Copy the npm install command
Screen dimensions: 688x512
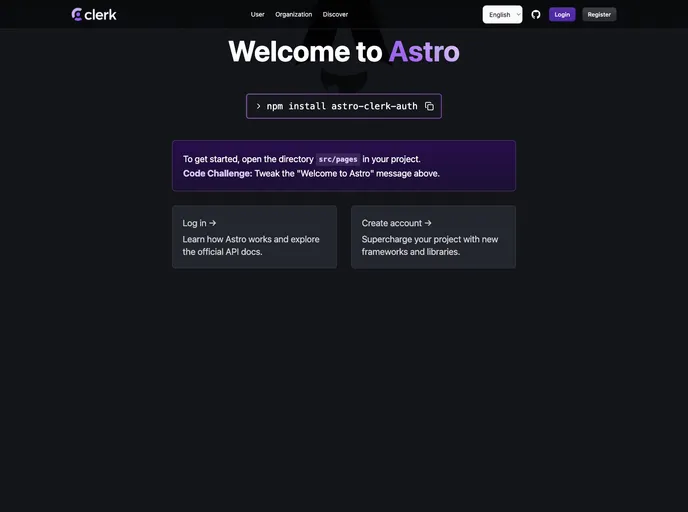click(x=429, y=106)
